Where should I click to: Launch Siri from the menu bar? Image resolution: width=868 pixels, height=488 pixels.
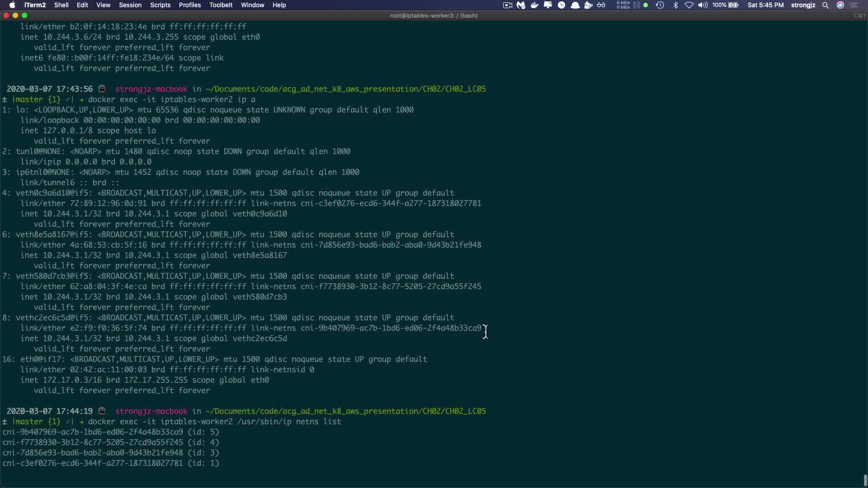[x=840, y=5]
